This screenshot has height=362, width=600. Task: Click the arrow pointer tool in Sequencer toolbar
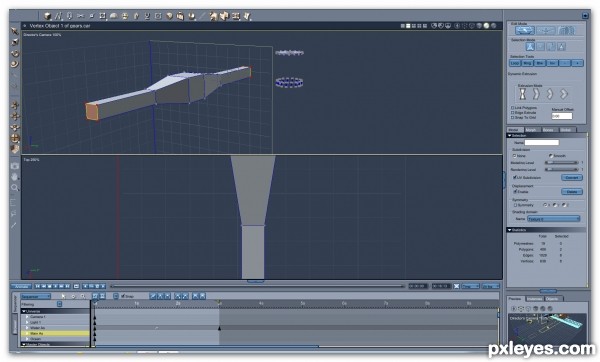click(x=64, y=296)
